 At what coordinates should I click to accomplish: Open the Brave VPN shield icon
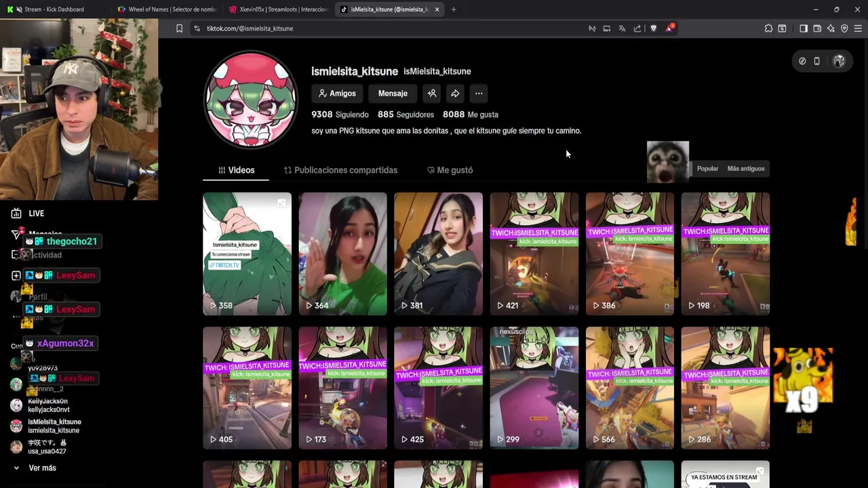click(844, 28)
